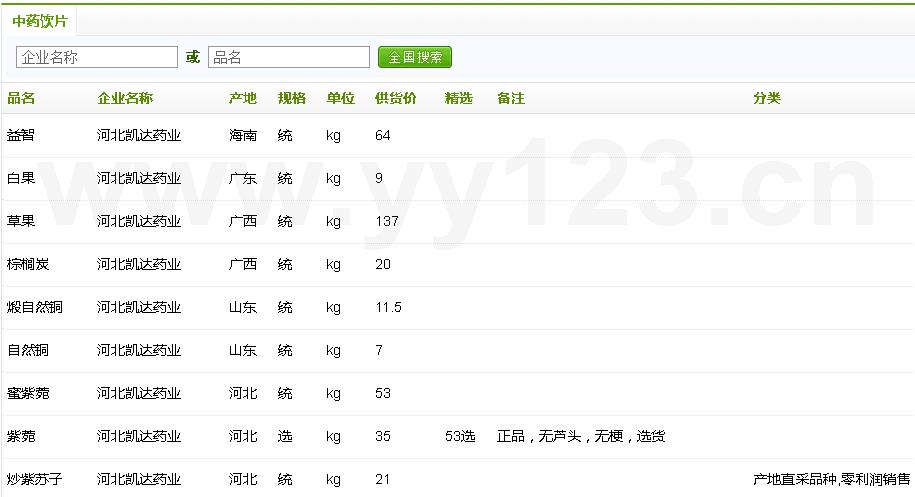
Task: Click the 企业名称 column header
Action: pos(125,98)
